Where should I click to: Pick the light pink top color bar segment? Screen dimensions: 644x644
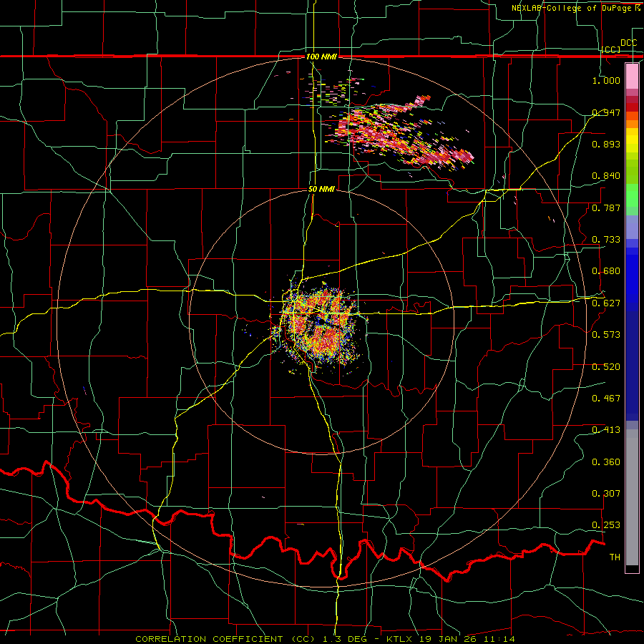click(x=632, y=77)
